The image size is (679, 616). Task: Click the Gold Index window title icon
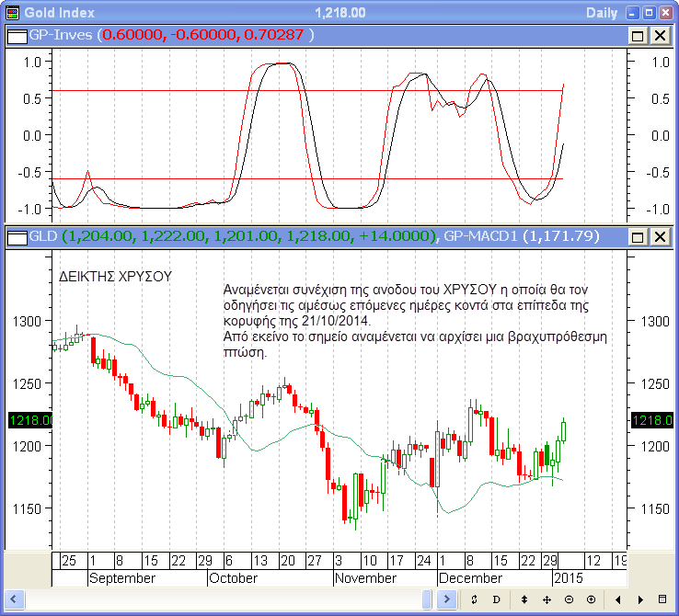pyautogui.click(x=12, y=13)
